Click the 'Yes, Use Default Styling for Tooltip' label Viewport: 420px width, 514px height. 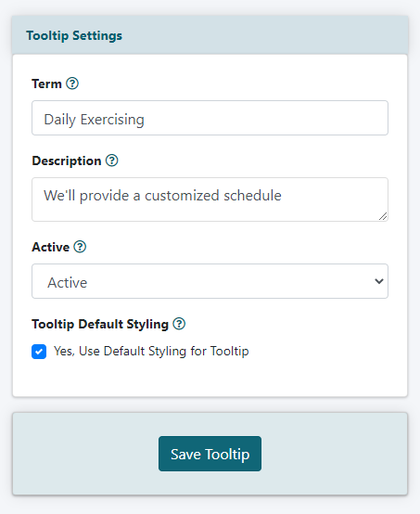(151, 351)
